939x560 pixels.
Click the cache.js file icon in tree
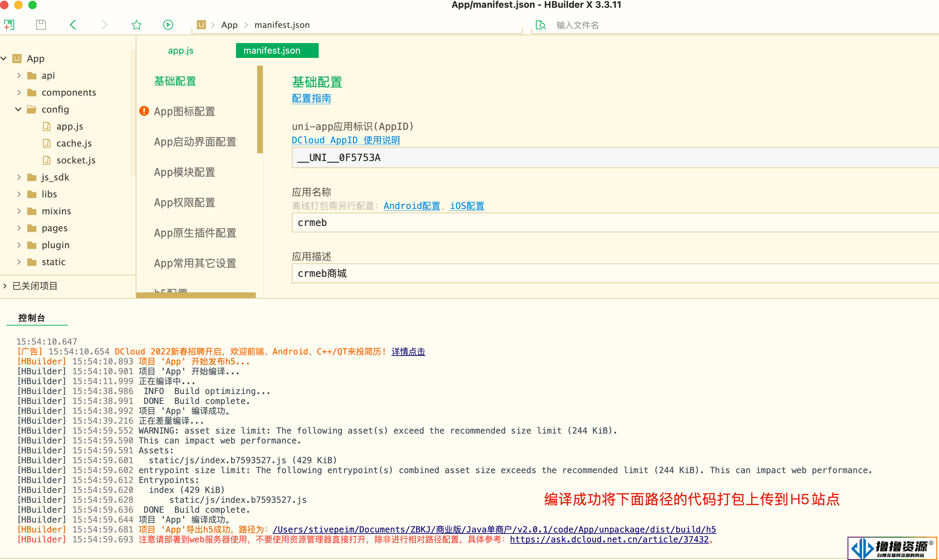[46, 143]
